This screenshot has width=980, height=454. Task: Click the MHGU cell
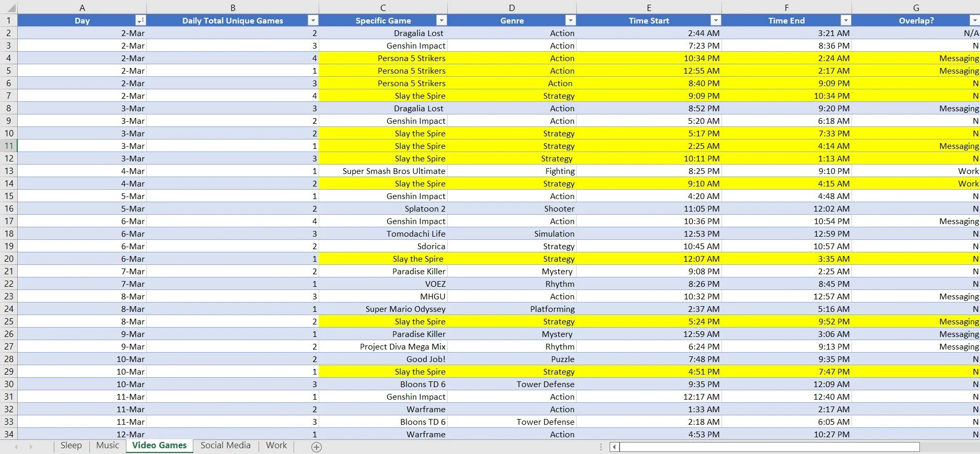point(383,296)
